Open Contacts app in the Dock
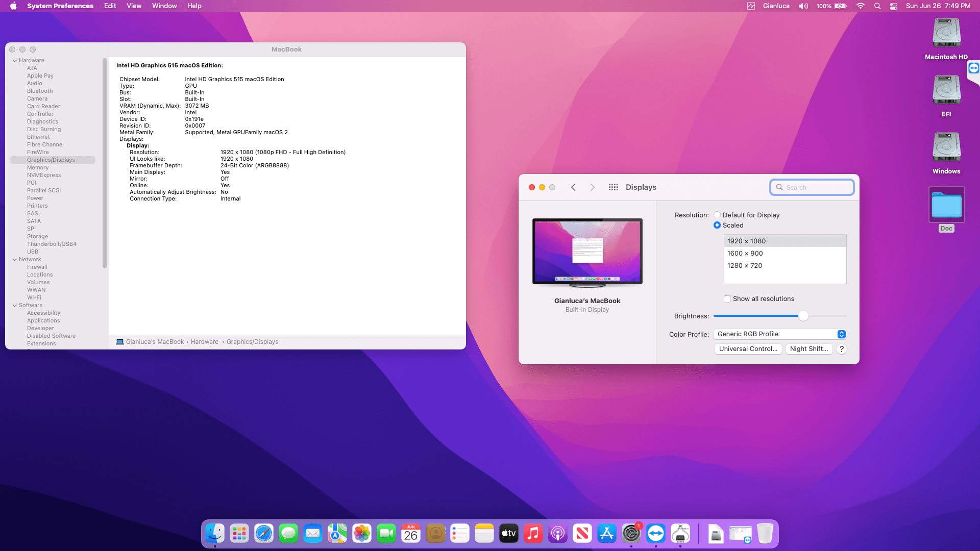The width and height of the screenshot is (980, 551). pyautogui.click(x=435, y=534)
